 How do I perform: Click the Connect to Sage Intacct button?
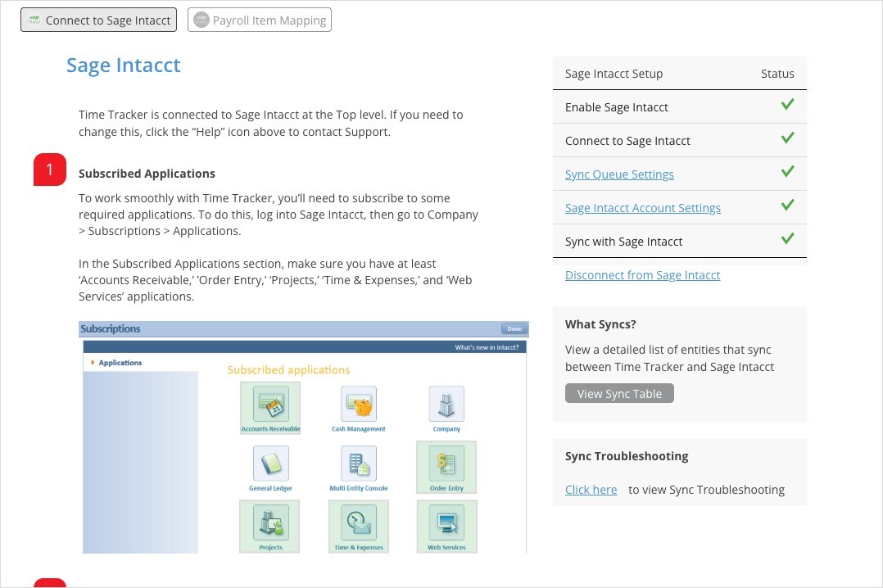click(x=98, y=20)
